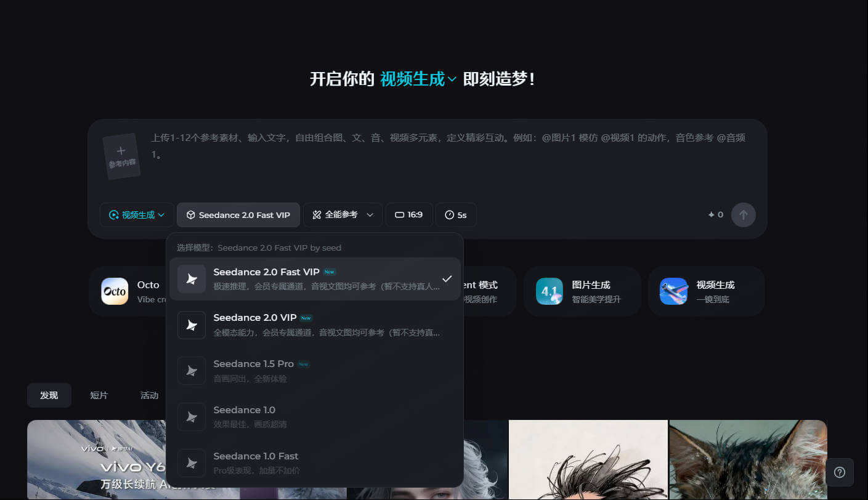Click the send arrow submit button
868x500 pixels.
tap(743, 215)
